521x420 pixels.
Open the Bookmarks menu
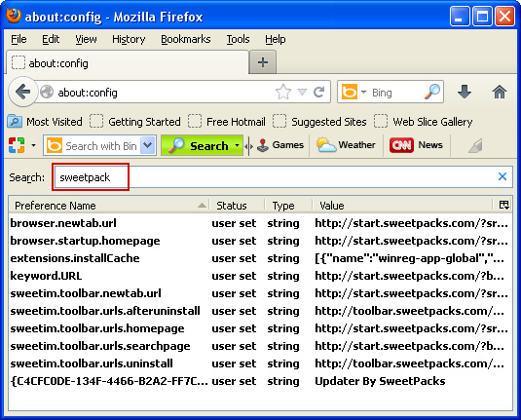[x=186, y=39]
